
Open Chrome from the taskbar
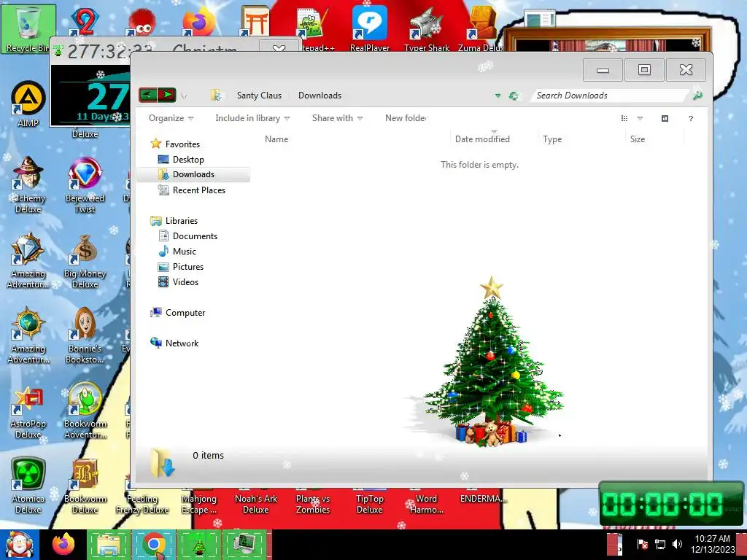point(153,545)
